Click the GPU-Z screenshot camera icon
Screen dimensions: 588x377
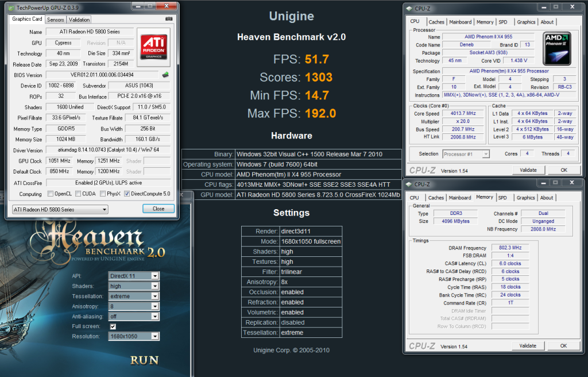tap(169, 19)
